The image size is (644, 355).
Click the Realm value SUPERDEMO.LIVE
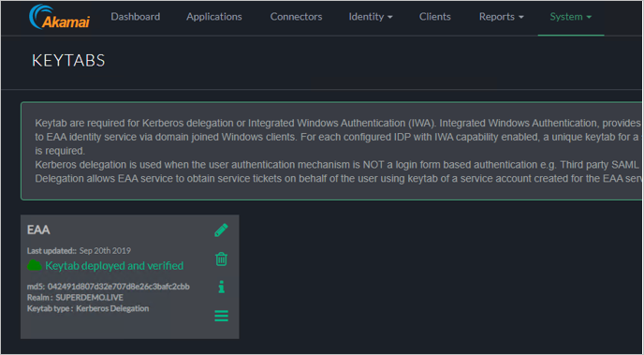pos(90,298)
